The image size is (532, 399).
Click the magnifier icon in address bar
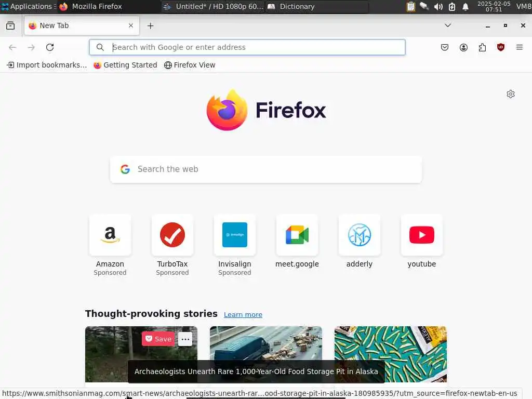point(100,47)
